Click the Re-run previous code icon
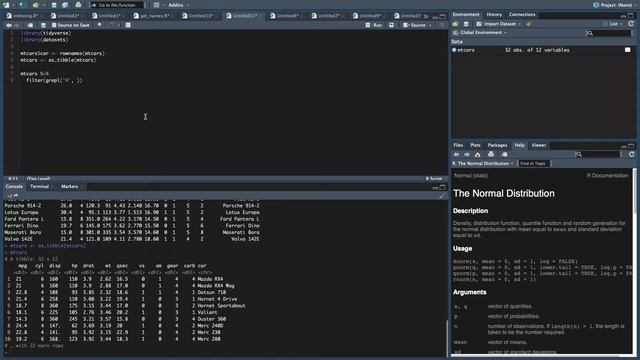This screenshot has width=640, height=360. (391, 25)
